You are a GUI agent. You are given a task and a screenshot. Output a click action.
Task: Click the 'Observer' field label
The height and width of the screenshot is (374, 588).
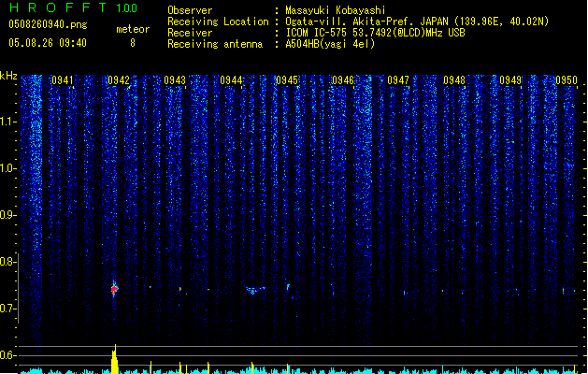190,10
